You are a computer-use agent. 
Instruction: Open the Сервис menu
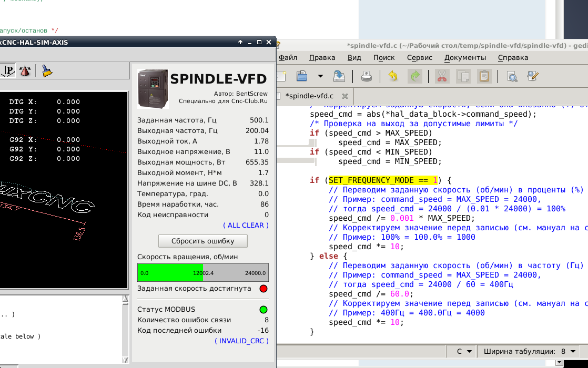pos(419,57)
